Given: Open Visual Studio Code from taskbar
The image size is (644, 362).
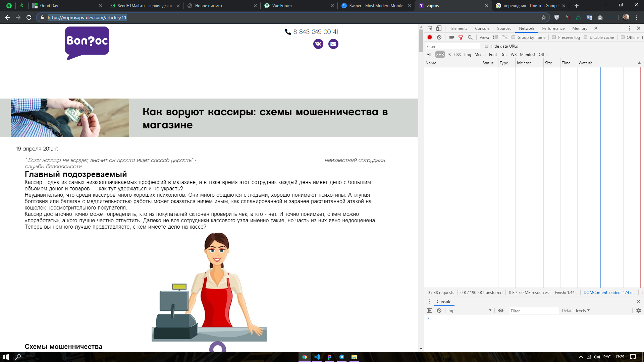Looking at the screenshot, I should [x=317, y=357].
